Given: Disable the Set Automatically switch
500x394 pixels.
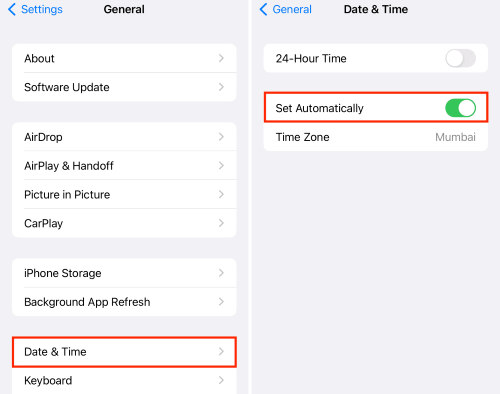Looking at the screenshot, I should pyautogui.click(x=460, y=108).
